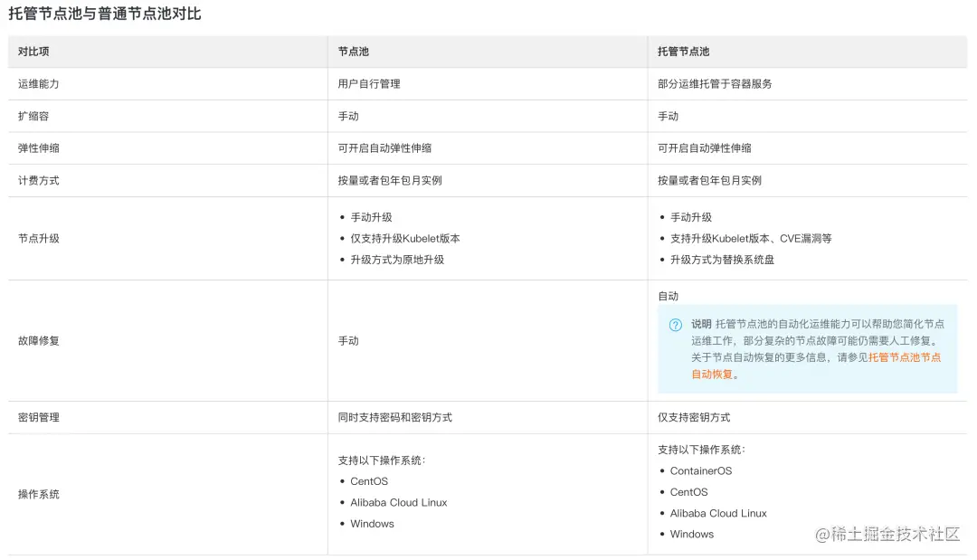Click the ContainerOS list item
This screenshot has width=977, height=560.
pyautogui.click(x=701, y=471)
